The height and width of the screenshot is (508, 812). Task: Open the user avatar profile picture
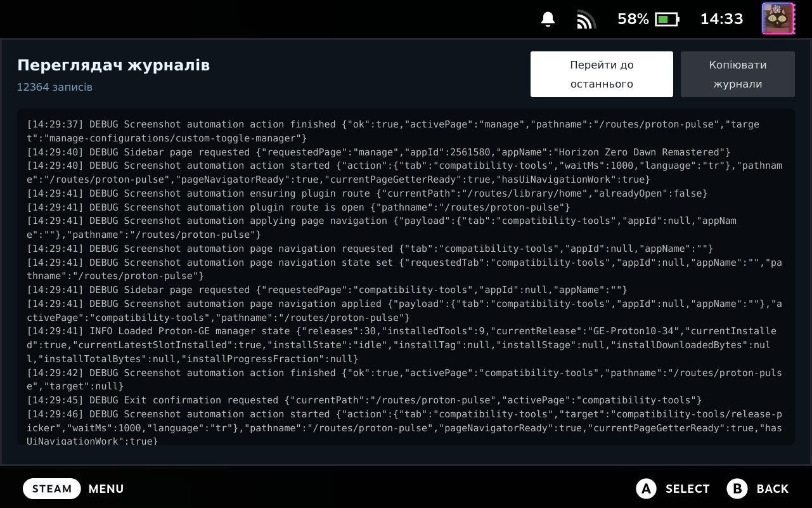pos(778,19)
